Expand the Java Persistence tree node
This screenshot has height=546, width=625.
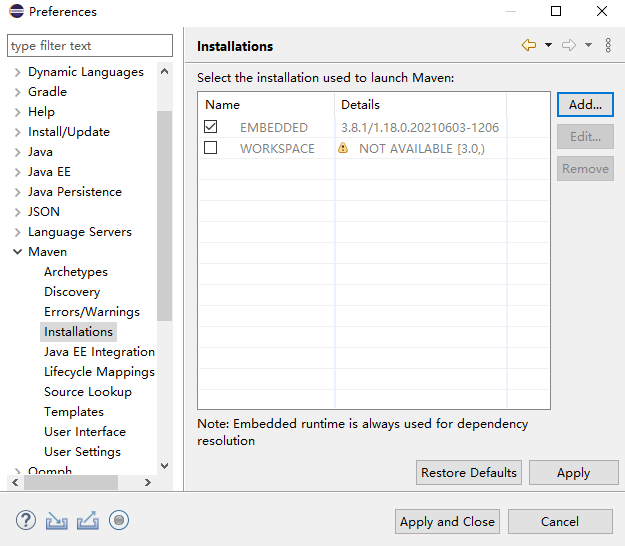[x=17, y=192]
